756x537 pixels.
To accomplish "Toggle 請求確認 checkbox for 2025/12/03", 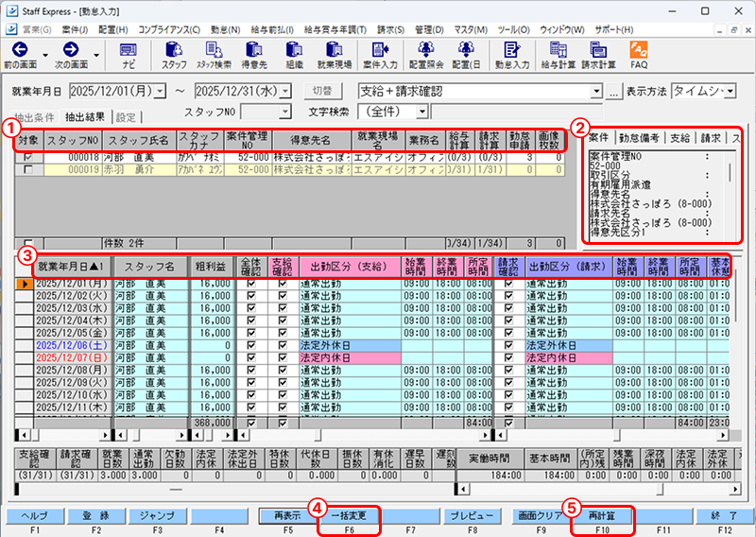I will coord(508,308).
